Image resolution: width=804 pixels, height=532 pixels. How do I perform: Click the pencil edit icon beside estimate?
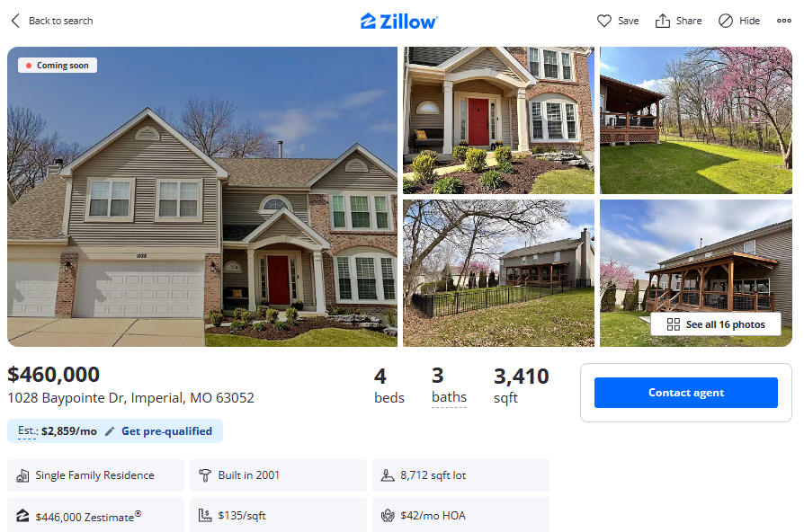[x=109, y=431]
